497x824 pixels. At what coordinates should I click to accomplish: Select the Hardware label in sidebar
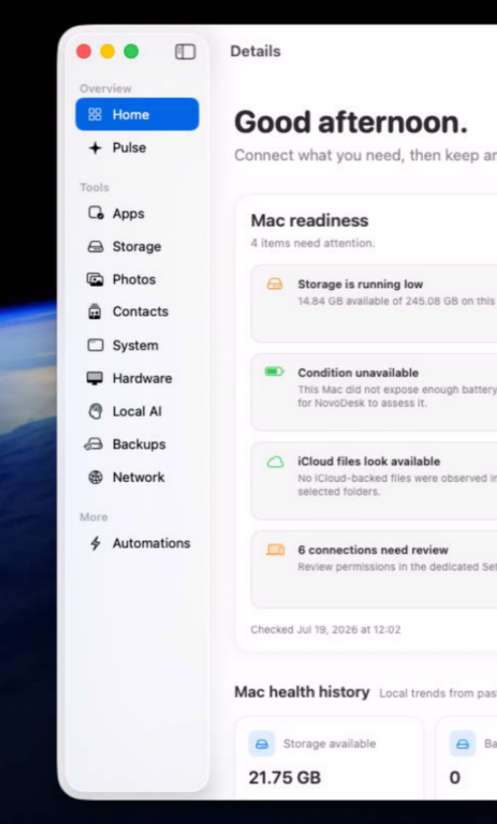(142, 378)
